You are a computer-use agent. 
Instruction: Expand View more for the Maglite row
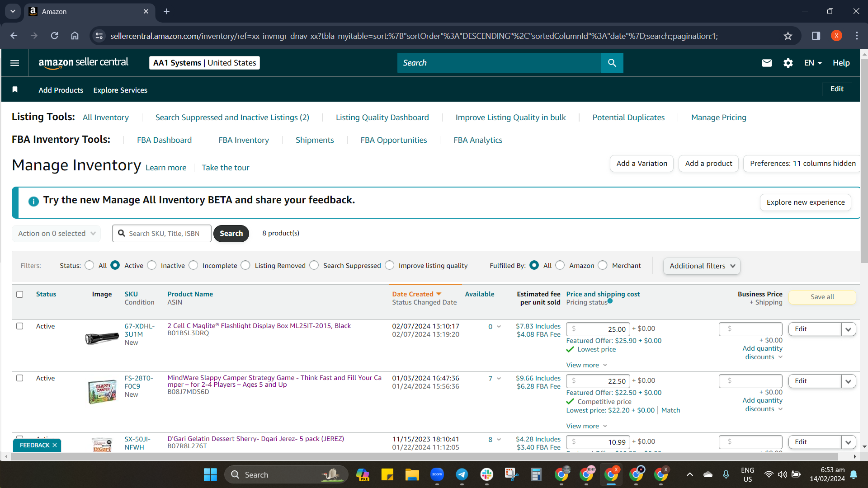click(587, 365)
